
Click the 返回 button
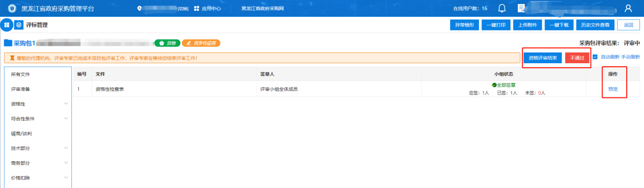pyautogui.click(x=628, y=25)
